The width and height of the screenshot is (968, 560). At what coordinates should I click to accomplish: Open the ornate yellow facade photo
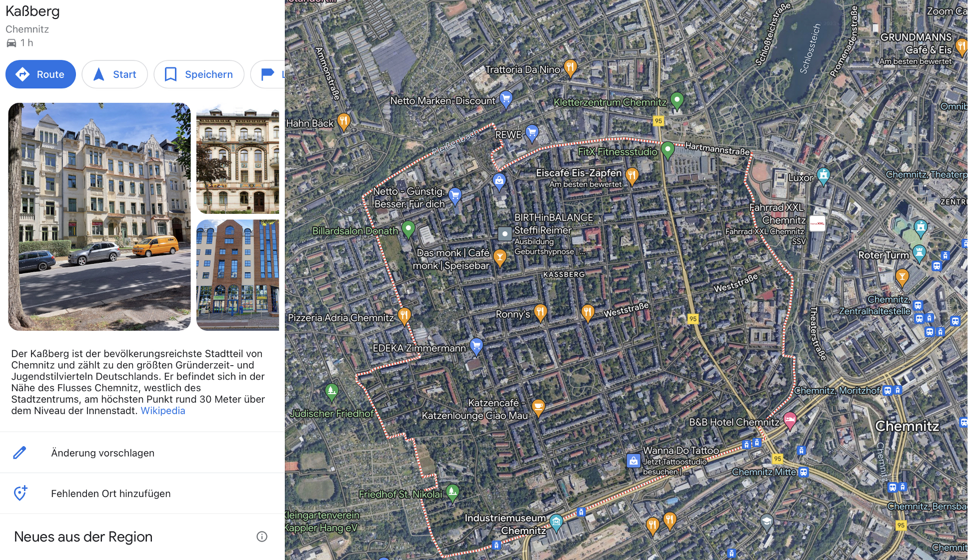238,158
